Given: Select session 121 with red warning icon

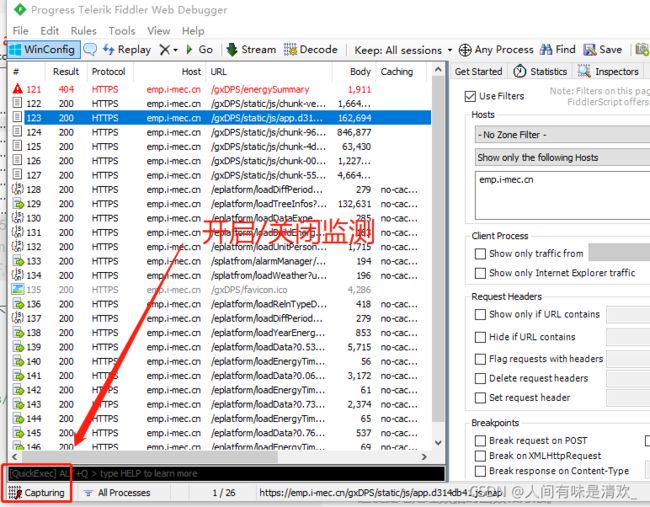Looking at the screenshot, I should tap(17, 89).
